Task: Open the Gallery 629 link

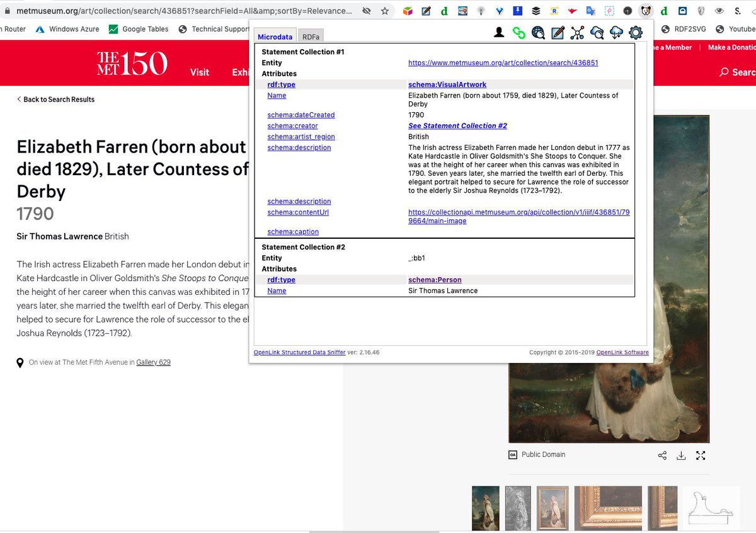Action: pyautogui.click(x=153, y=362)
